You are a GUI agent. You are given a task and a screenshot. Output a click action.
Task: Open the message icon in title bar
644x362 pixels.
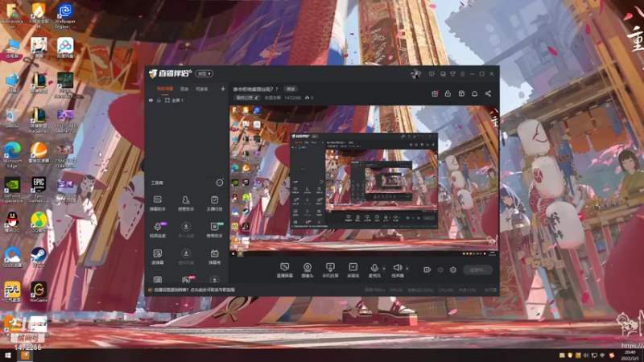[x=431, y=74]
